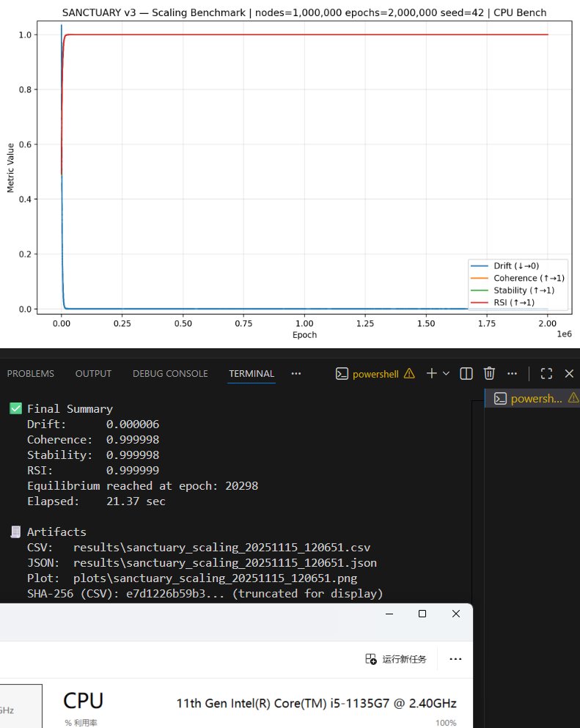Click 'Elapsed: 21.37 sec' line
This screenshot has width=580, height=728.
point(96,501)
